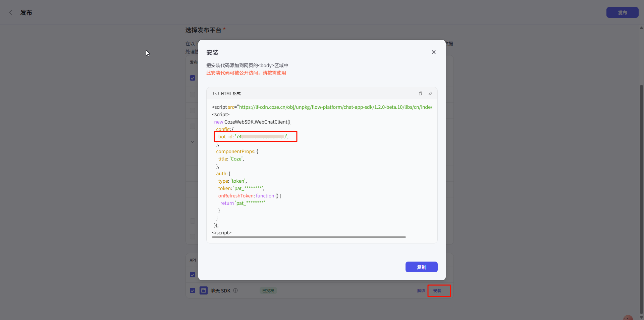Click the scroll-down arrow of page scrollbar
The height and width of the screenshot is (320, 644).
(641, 317)
